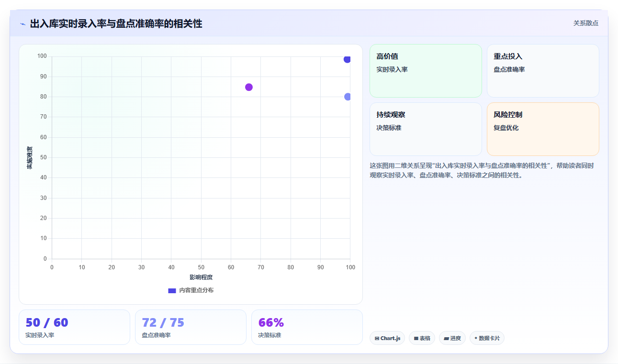618x364 pixels.
Task: Click the Chart.js tag
Action: pos(387,338)
